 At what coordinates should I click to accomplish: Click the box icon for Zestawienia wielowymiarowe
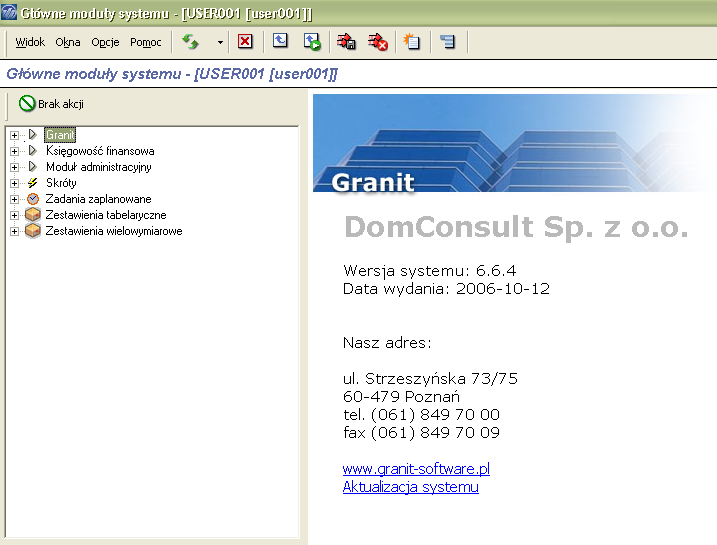pyautogui.click(x=32, y=230)
